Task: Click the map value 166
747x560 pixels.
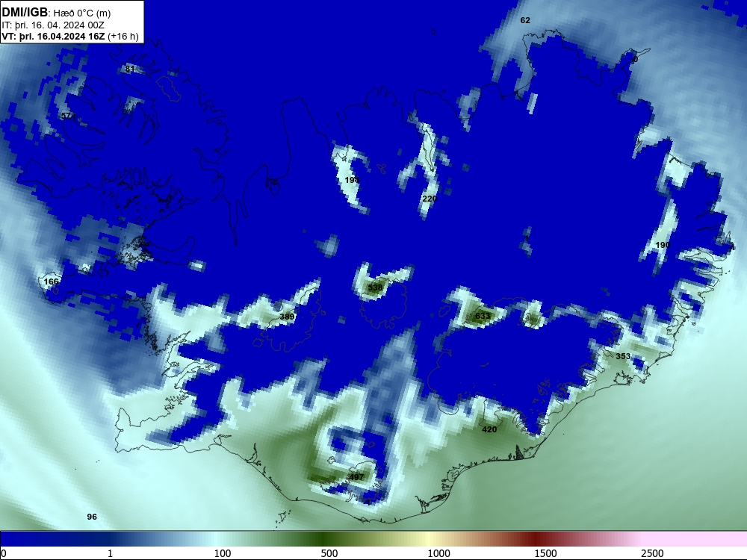Action: 51,281
